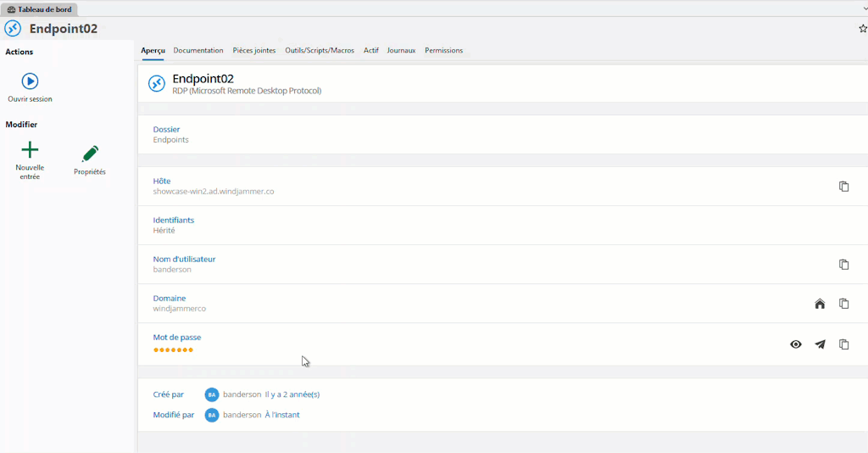
Task: Copy the Mot de passe value
Action: pyautogui.click(x=843, y=344)
